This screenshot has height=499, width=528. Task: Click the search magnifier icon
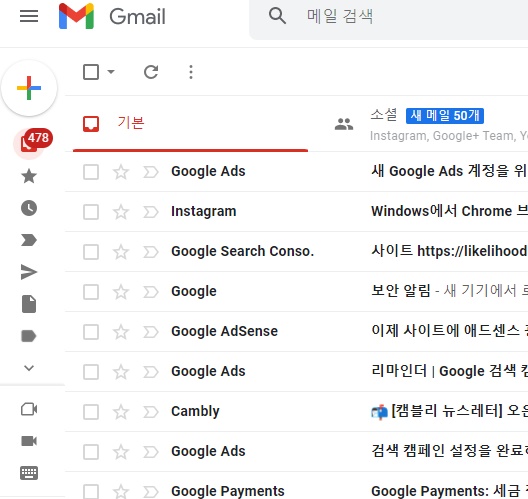[277, 16]
